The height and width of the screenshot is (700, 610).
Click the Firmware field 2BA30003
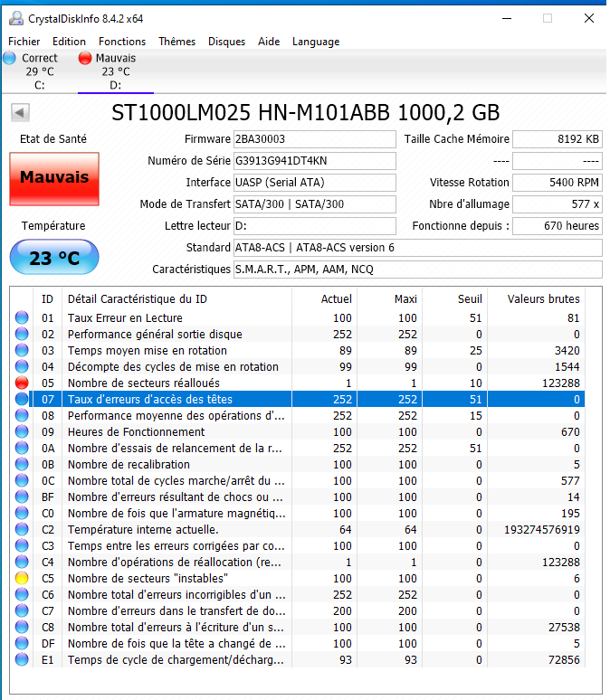tap(315, 139)
